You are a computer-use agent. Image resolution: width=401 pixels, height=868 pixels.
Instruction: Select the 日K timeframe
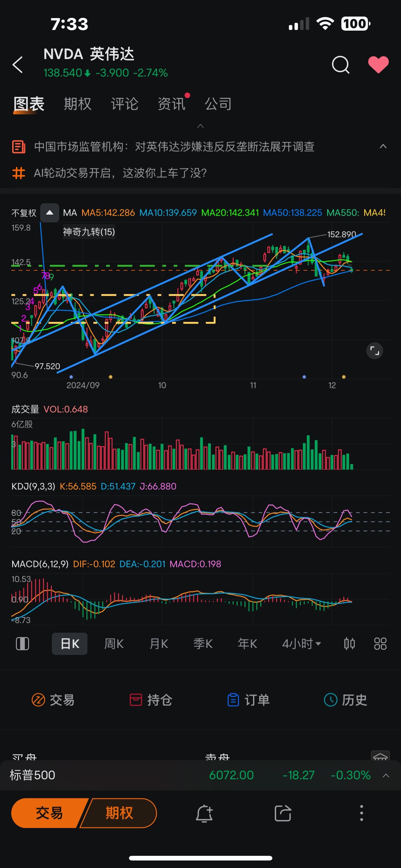tap(70, 644)
